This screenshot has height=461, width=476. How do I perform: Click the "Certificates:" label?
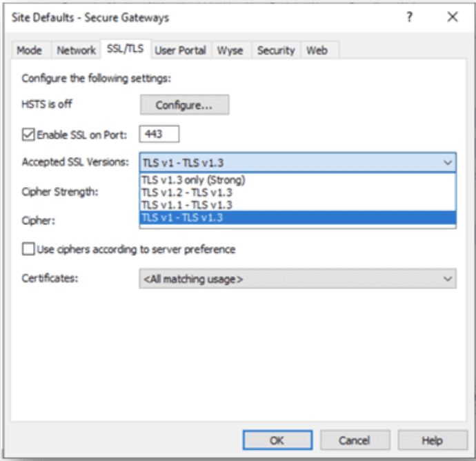coord(50,278)
